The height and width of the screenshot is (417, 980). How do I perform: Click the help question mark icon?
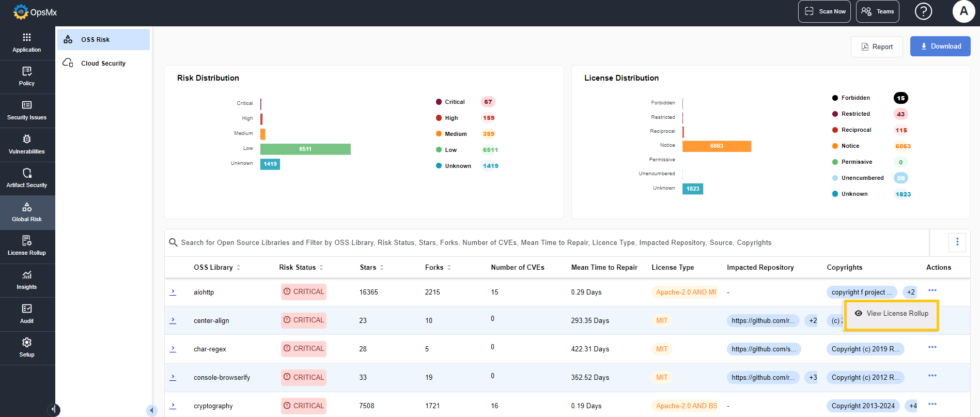point(923,11)
